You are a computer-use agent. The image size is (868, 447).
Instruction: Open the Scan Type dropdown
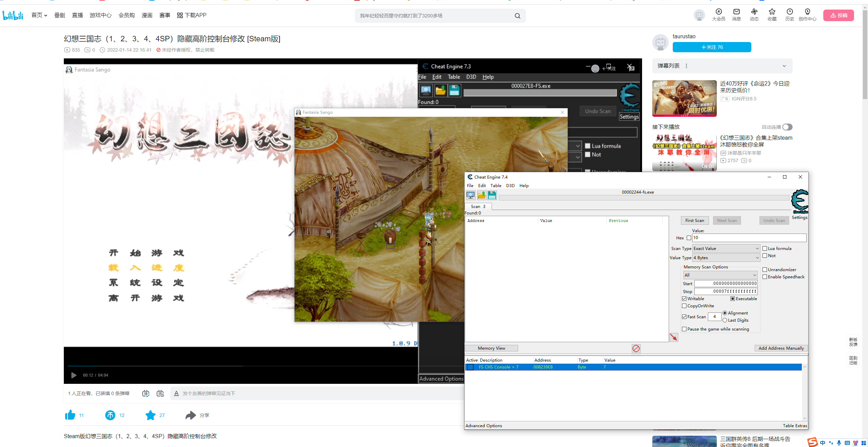[x=726, y=249]
